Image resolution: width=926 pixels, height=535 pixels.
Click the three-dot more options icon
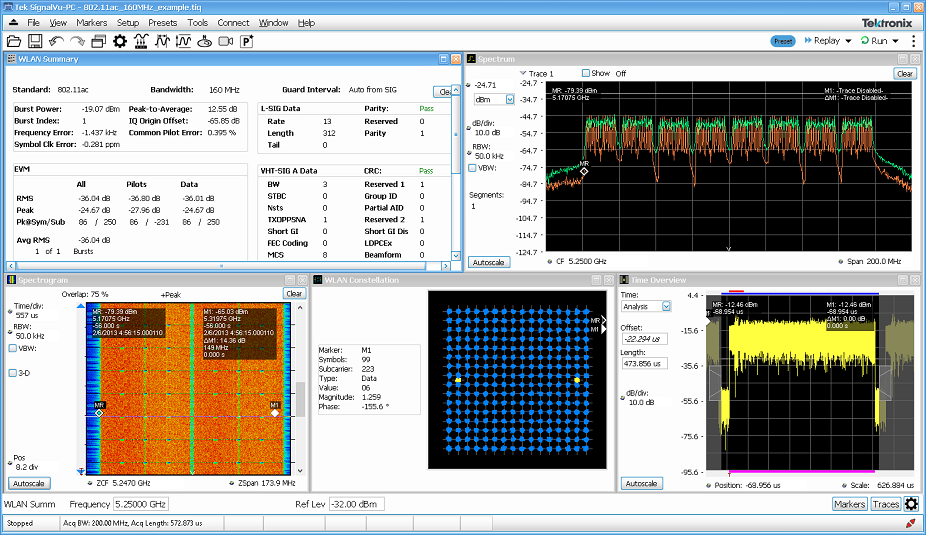(912, 41)
